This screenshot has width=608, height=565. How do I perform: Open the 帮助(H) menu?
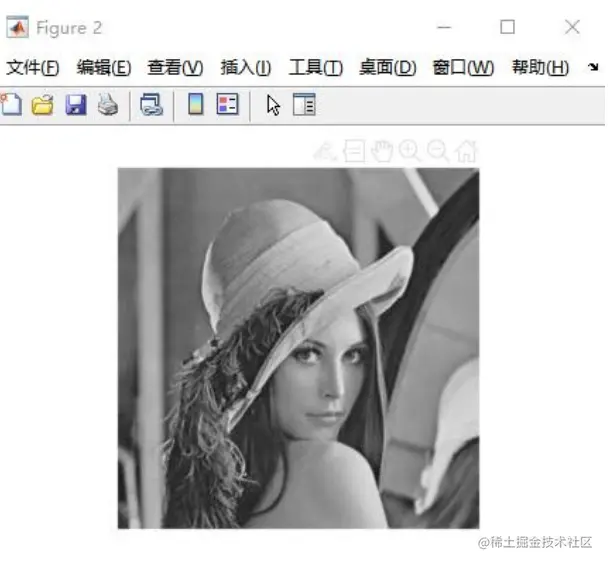tap(541, 67)
